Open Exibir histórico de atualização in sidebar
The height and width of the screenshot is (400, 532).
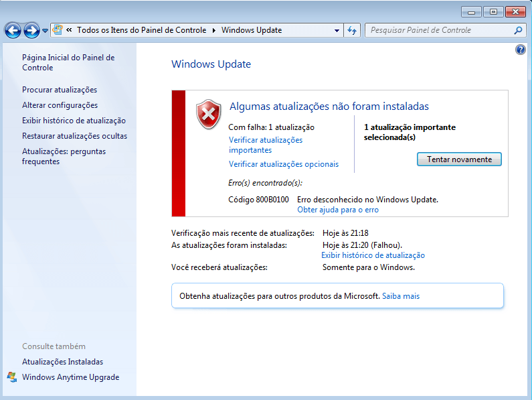(74, 121)
